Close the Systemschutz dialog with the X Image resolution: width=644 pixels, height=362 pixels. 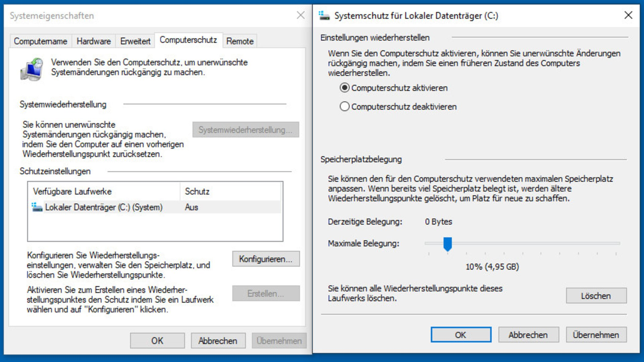click(628, 15)
